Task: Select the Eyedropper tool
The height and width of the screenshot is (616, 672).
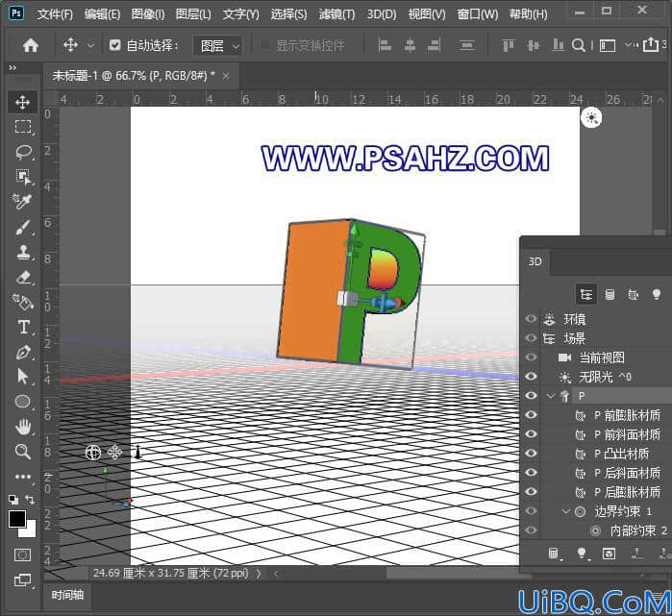Action: pos(22,202)
